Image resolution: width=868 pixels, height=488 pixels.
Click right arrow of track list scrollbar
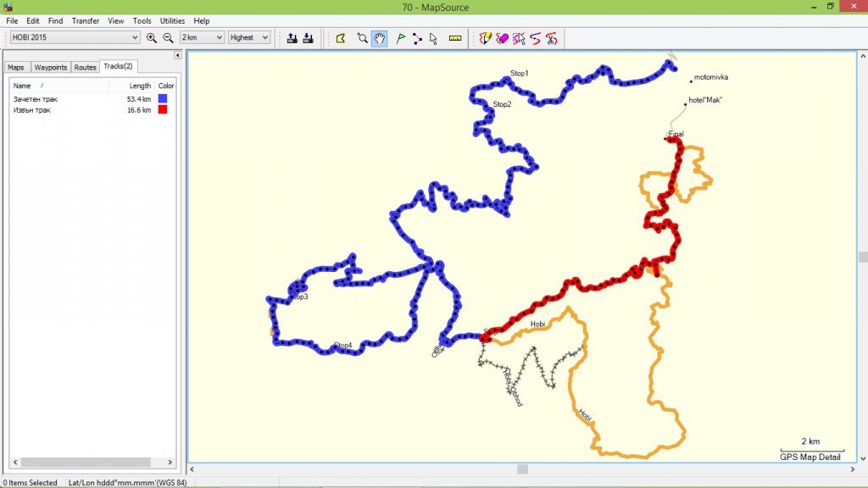pos(170,462)
